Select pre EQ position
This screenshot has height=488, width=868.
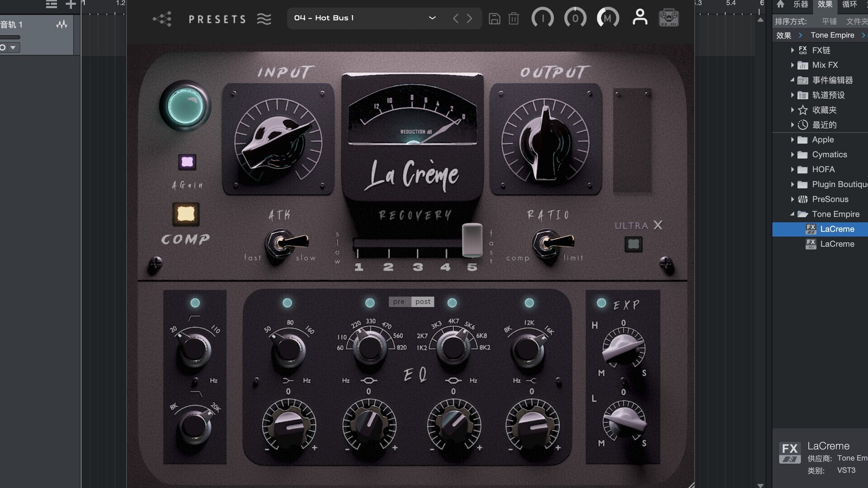[399, 302]
